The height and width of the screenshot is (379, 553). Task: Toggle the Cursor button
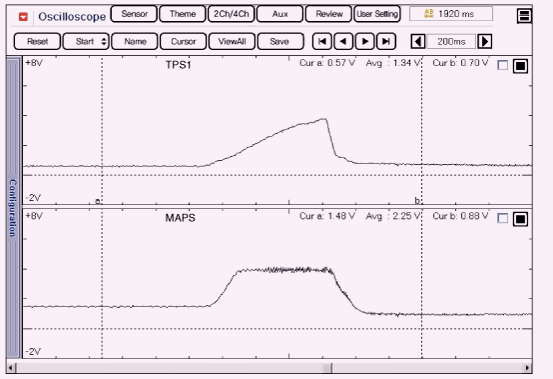[x=183, y=42]
